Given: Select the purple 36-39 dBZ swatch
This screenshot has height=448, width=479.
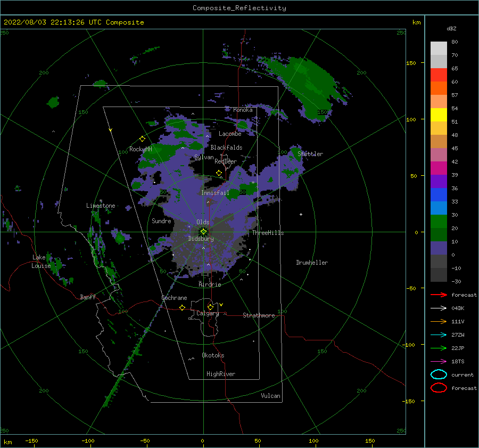Looking at the screenshot, I should point(439,181).
